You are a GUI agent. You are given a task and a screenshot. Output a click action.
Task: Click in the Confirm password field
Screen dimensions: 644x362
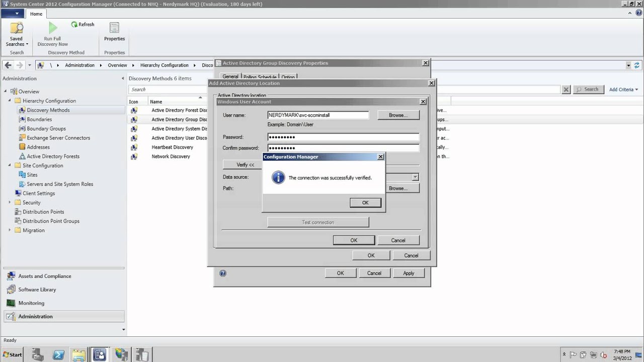coord(343,148)
